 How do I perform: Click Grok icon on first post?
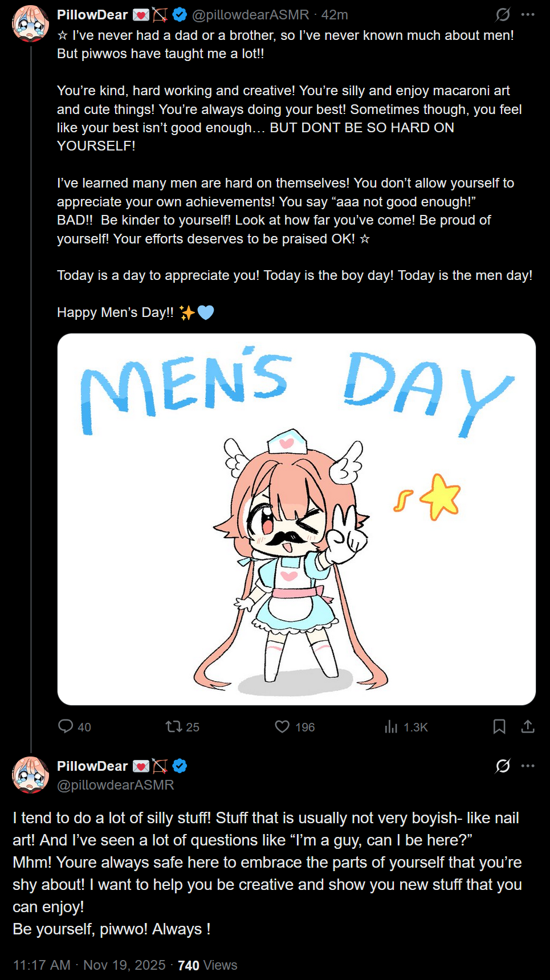click(503, 14)
